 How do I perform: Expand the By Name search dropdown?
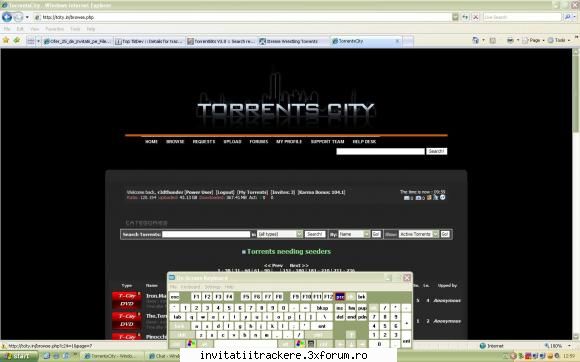click(x=367, y=234)
